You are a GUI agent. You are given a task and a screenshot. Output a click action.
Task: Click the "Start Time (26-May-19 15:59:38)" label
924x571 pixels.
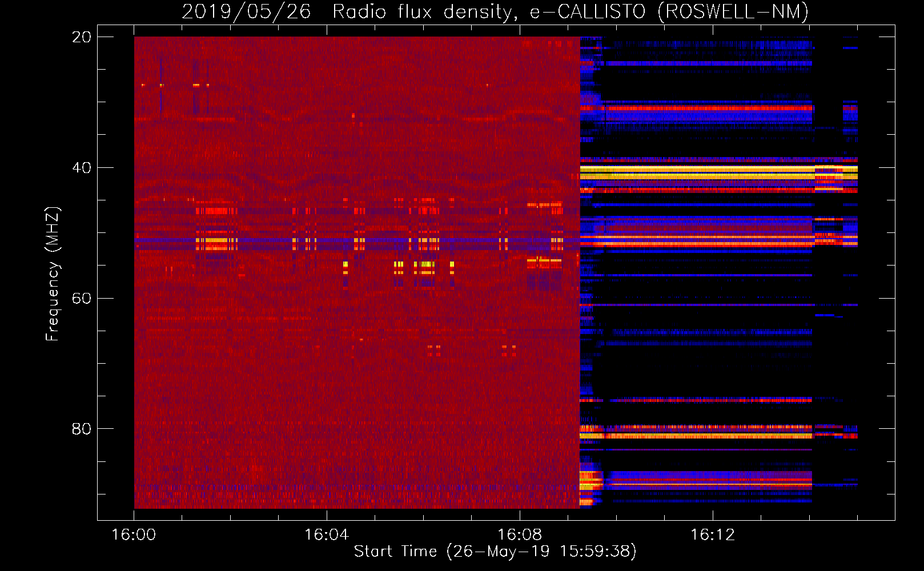click(x=495, y=551)
